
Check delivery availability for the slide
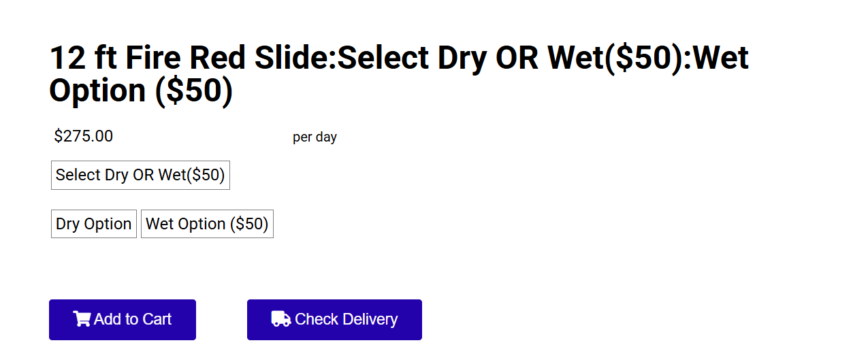(x=334, y=320)
